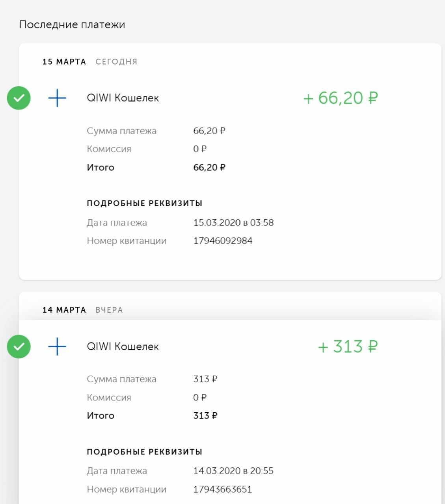445x504 pixels.
Task: Click the bold Итого 66,20 ₽ total
Action: click(x=209, y=167)
